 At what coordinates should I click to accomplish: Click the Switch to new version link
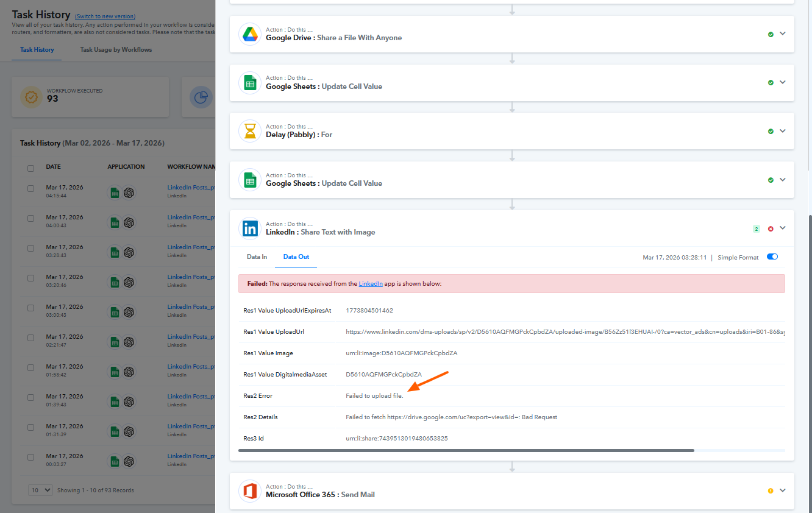(x=105, y=16)
